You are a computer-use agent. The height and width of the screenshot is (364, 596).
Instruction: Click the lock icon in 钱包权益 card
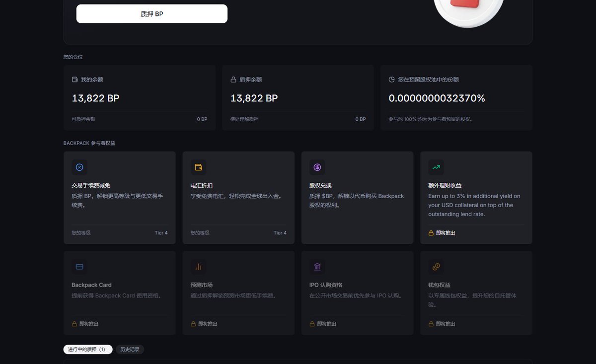(x=431, y=324)
